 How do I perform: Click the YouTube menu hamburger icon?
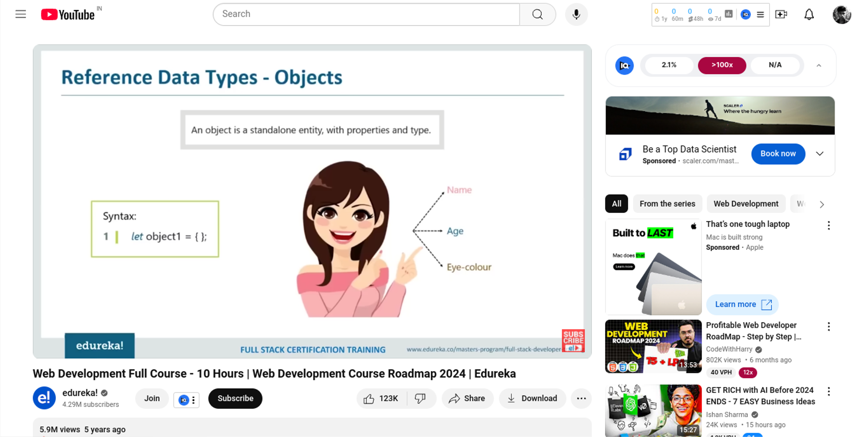pos(21,14)
